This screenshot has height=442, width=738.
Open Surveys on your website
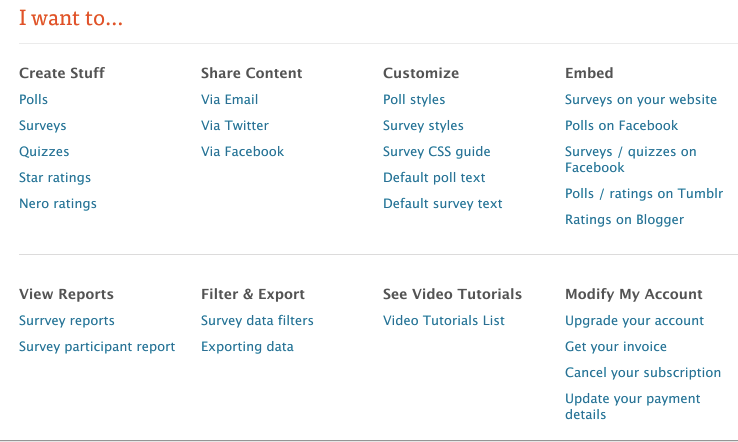point(641,100)
